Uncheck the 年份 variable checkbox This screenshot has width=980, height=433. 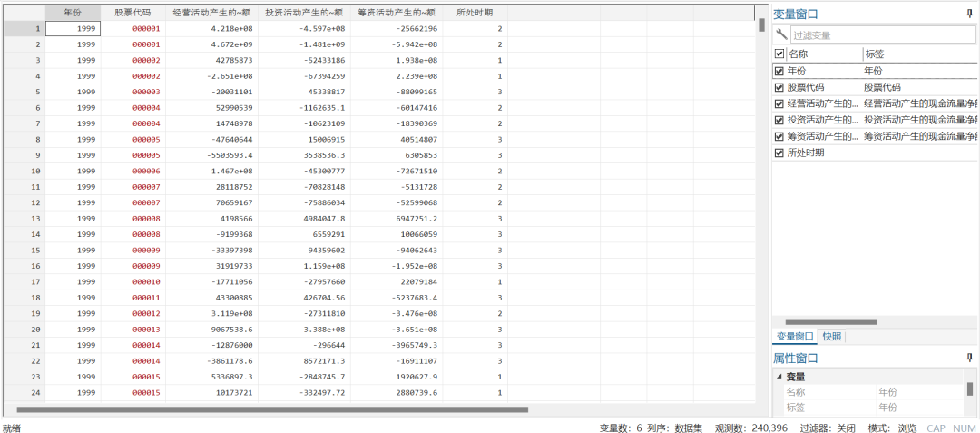point(779,71)
